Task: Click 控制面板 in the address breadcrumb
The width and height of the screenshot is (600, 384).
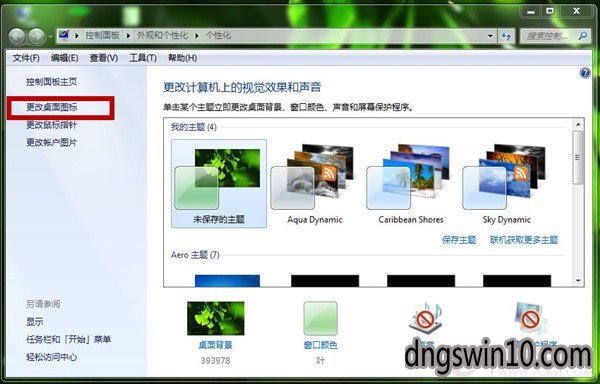Action: (x=102, y=36)
